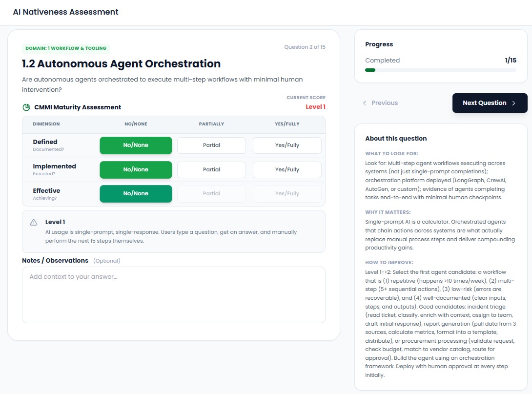
Task: Set Implemented dimension to Partial
Action: pyautogui.click(x=211, y=170)
